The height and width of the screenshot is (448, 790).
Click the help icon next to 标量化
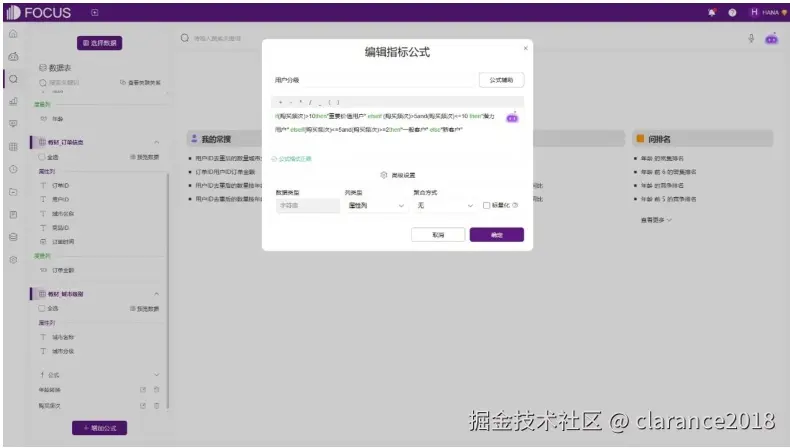click(515, 205)
